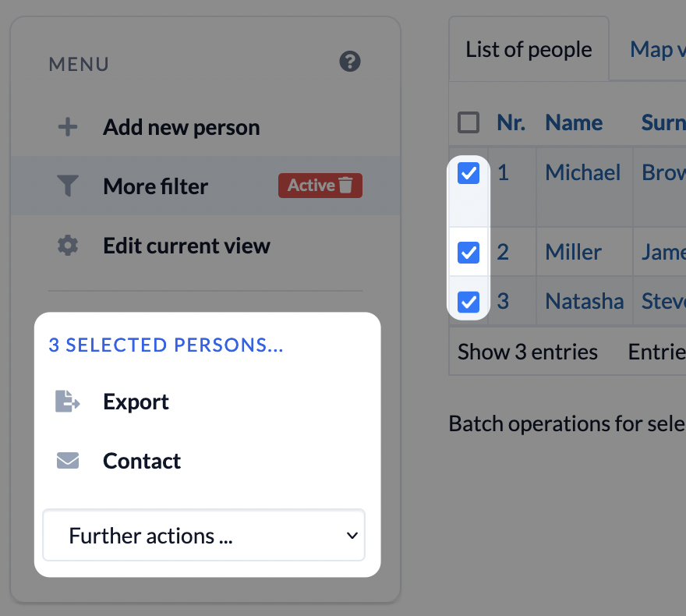The height and width of the screenshot is (616, 686).
Task: Click Export for selected persons
Action: coord(136,402)
